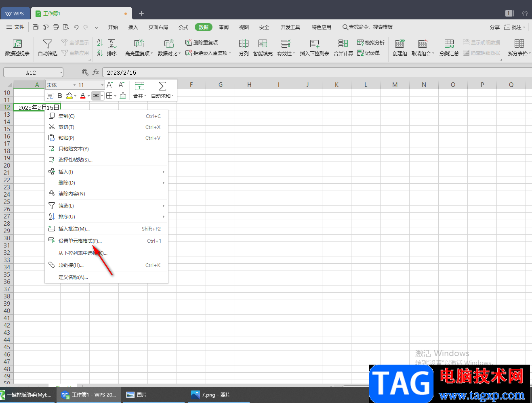Open a new tab with plus button
This screenshot has width=532, height=403.
141,13
